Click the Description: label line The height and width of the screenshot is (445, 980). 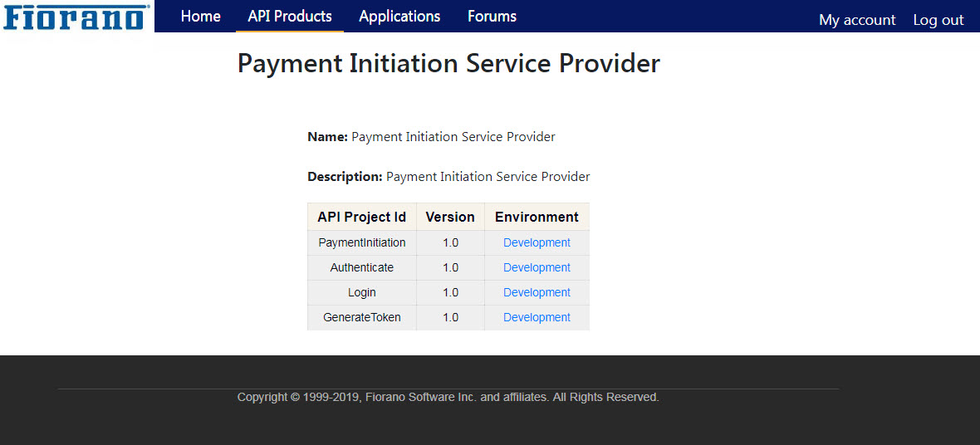tap(448, 177)
